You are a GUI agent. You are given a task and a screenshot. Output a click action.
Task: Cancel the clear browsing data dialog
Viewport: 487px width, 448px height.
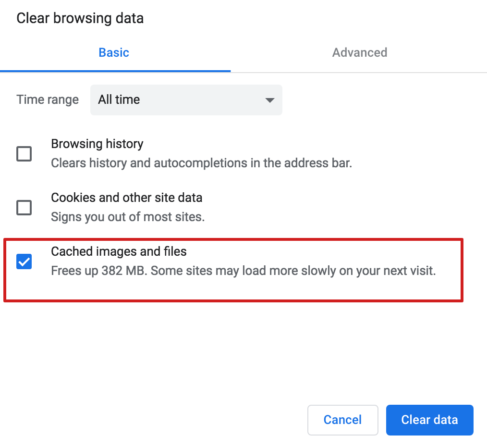(342, 420)
